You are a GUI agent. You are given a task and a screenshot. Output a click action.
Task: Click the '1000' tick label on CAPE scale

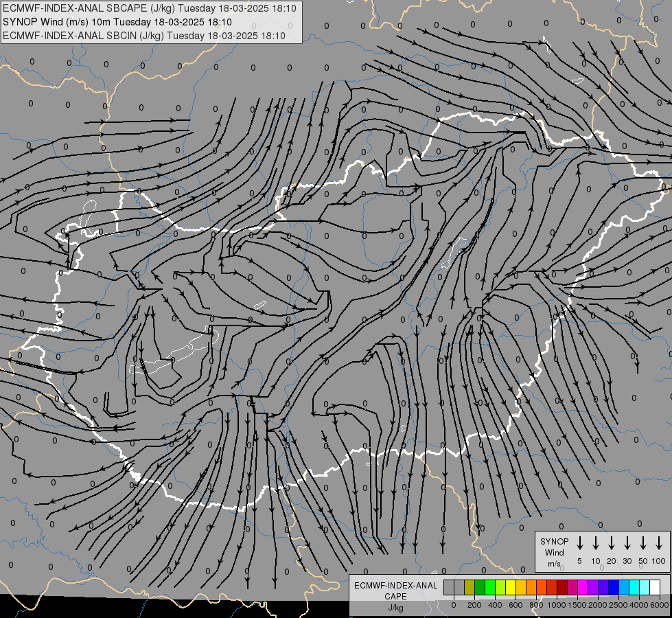point(556,605)
